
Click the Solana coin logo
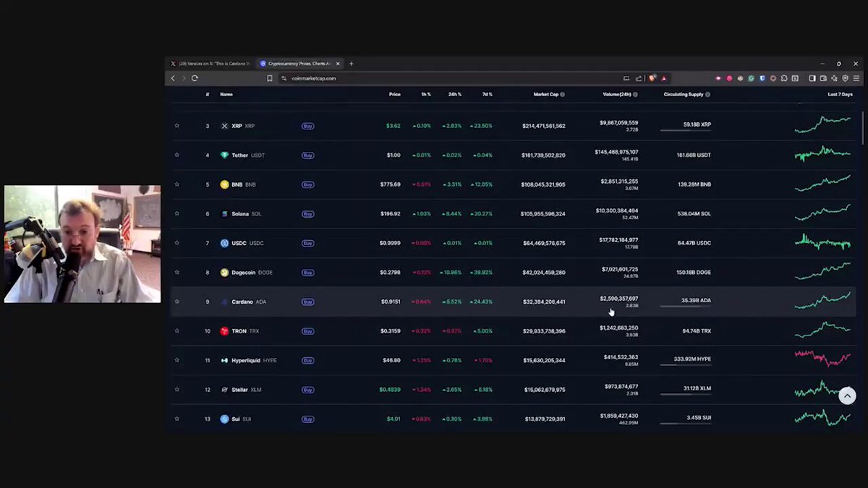(224, 214)
